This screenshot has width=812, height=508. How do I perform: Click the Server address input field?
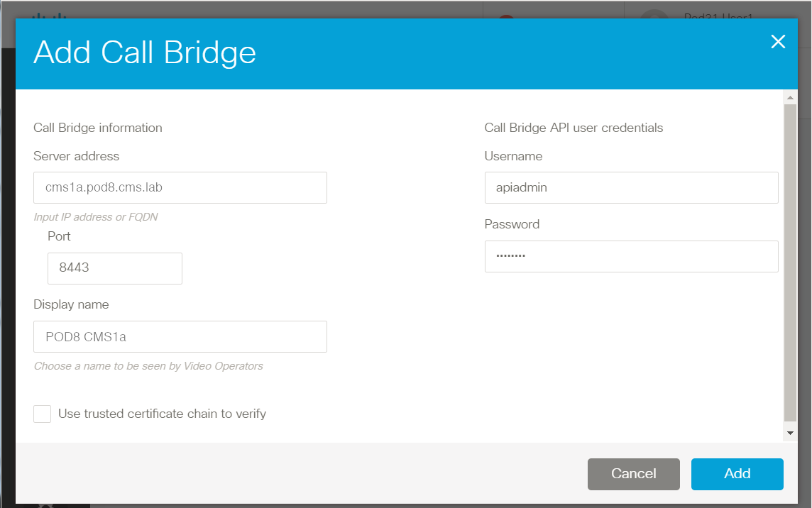[180, 187]
